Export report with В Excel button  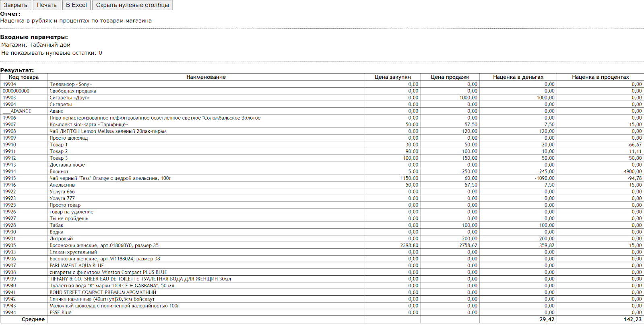(x=76, y=5)
